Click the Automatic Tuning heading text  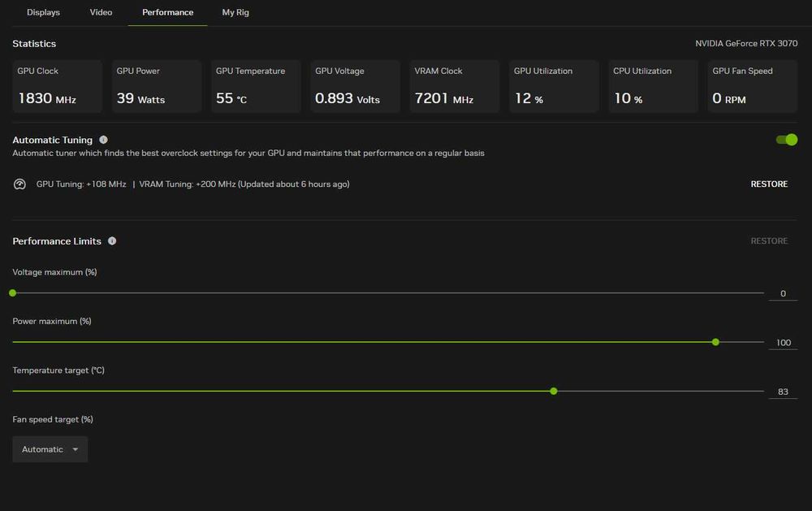point(52,140)
